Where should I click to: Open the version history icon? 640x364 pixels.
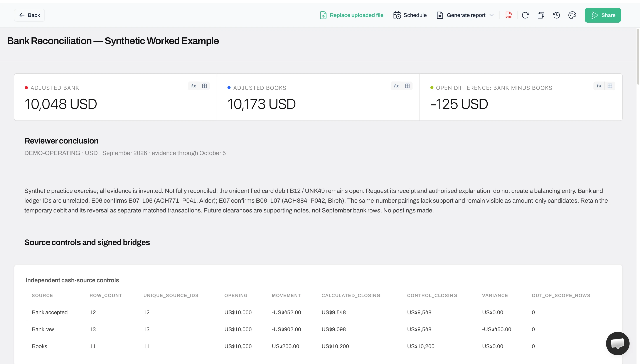[x=556, y=15]
